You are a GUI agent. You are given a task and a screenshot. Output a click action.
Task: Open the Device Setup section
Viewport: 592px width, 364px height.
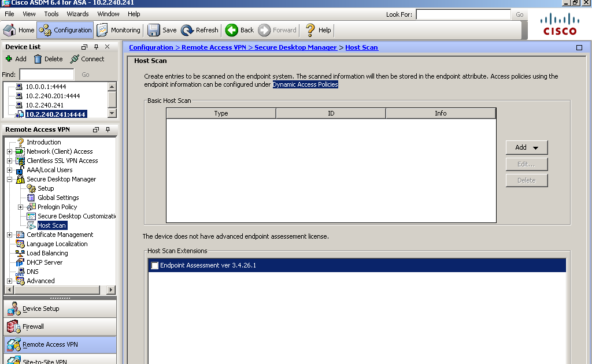point(60,309)
